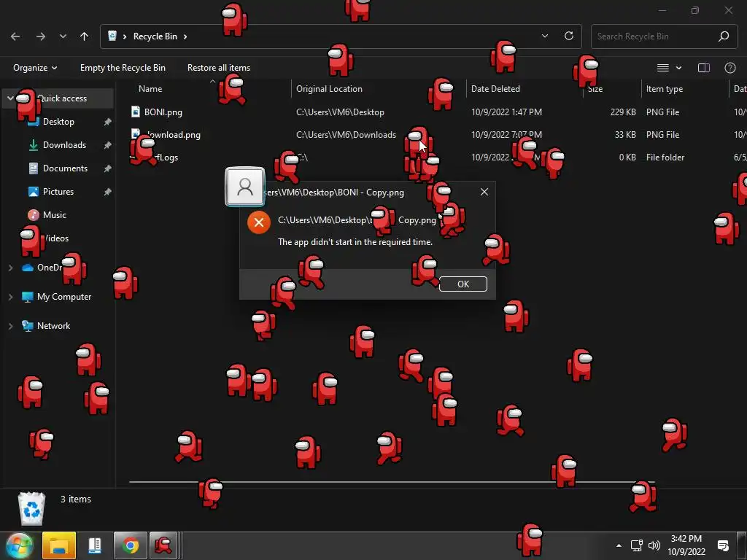Viewport: 747px width, 560px height.
Task: Open Downloads in Quick access
Action: coord(64,145)
